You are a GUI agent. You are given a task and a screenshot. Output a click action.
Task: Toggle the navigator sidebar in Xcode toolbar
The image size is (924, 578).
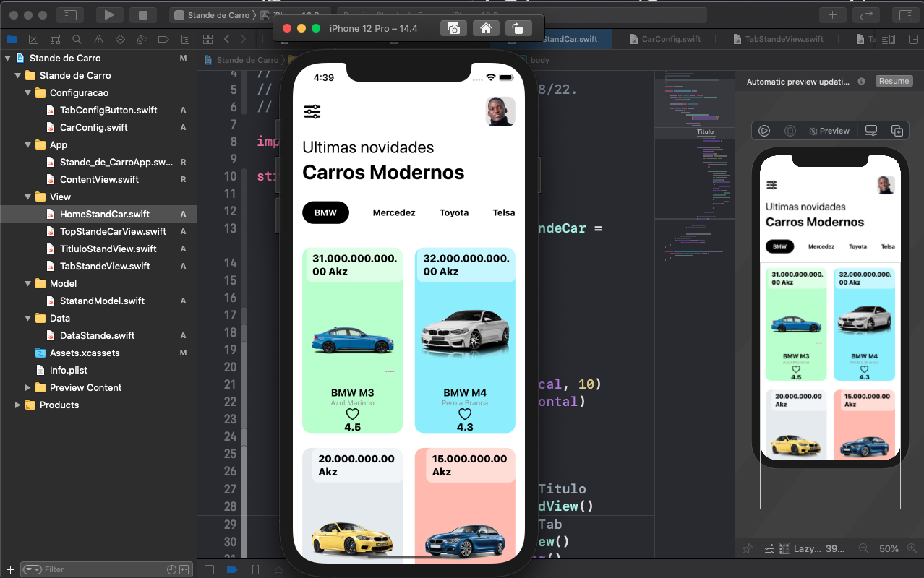click(70, 14)
